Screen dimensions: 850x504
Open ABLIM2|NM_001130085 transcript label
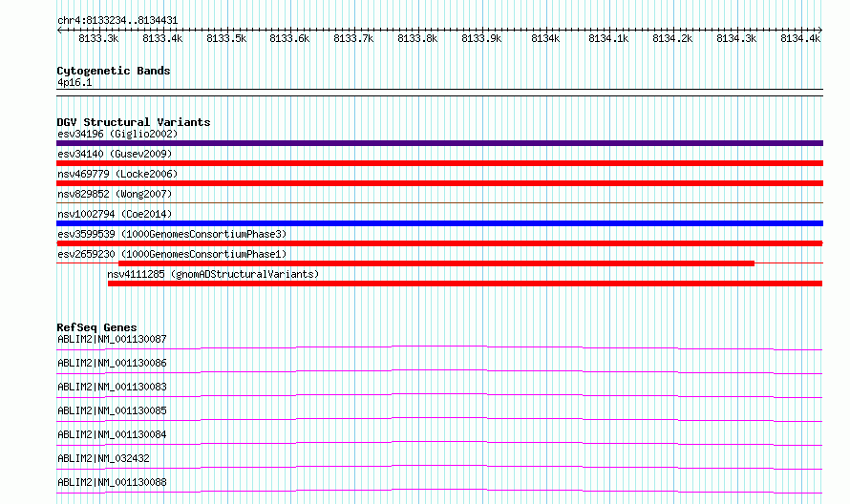[x=112, y=410]
